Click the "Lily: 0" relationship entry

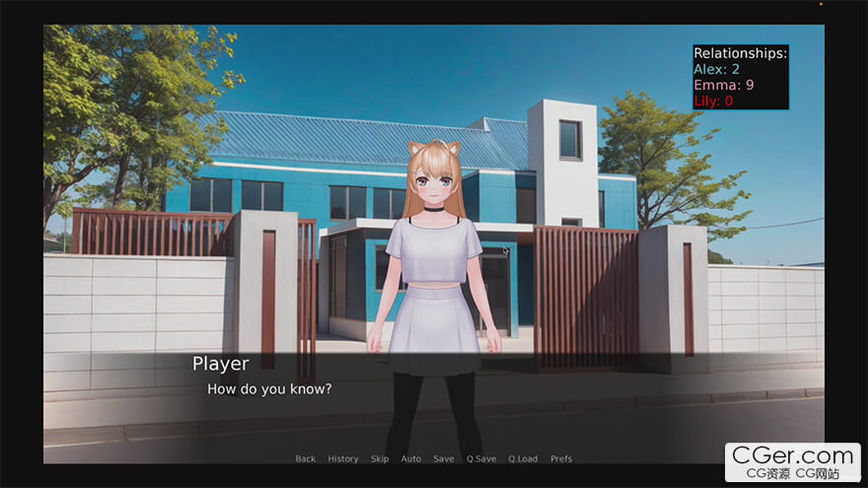click(x=713, y=101)
